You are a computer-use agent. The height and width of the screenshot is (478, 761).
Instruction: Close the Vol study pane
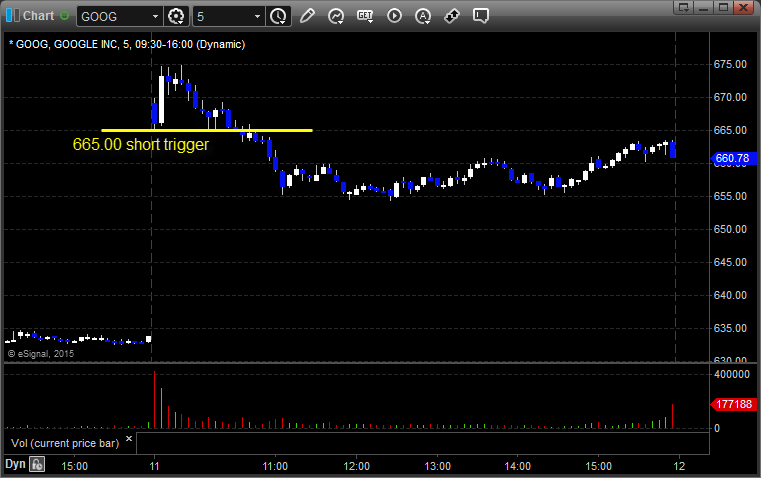pos(129,439)
